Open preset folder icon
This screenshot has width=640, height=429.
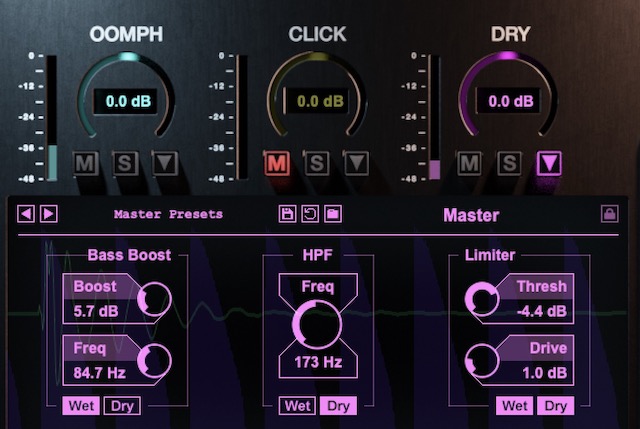[333, 214]
